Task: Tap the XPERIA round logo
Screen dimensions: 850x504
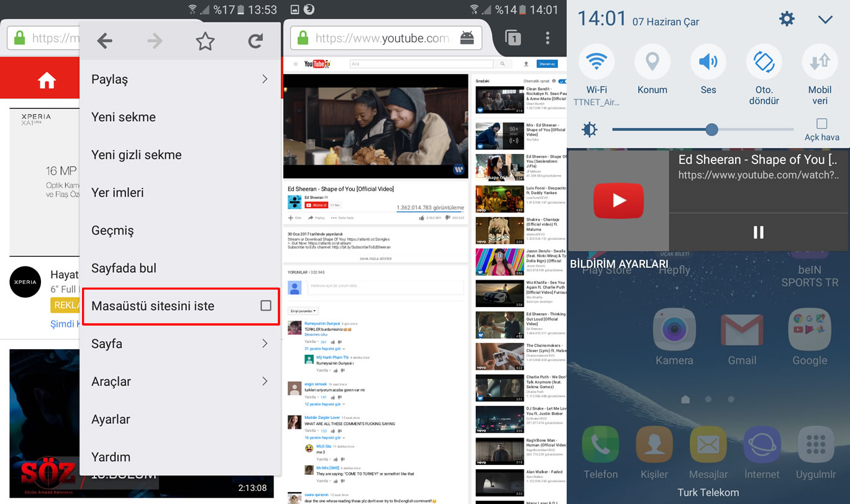Action: click(x=25, y=282)
